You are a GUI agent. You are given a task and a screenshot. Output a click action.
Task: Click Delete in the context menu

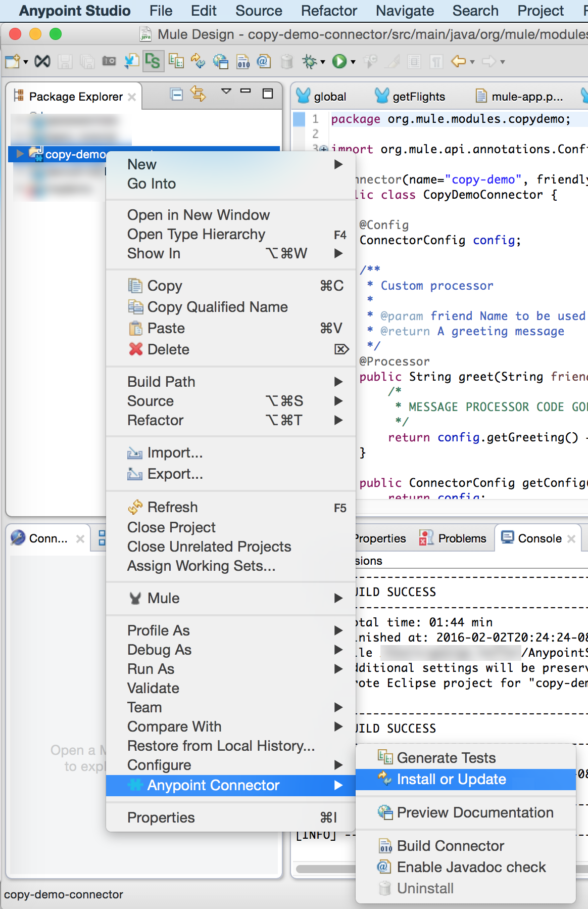pyautogui.click(x=168, y=349)
